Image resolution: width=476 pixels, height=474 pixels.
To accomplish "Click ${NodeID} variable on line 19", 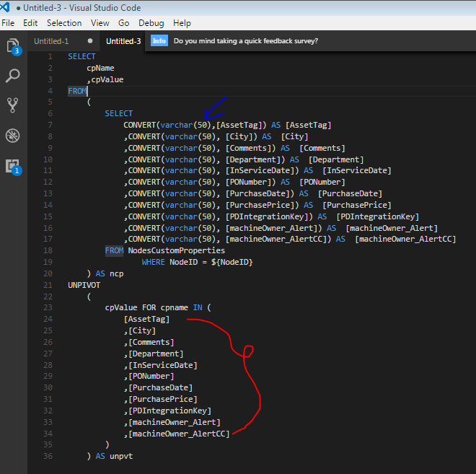I will [232, 262].
